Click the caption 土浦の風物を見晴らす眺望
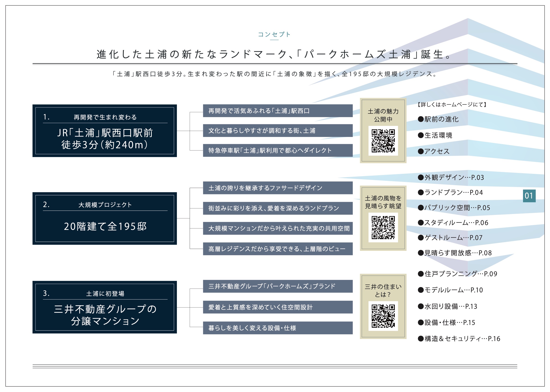 tap(383, 202)
